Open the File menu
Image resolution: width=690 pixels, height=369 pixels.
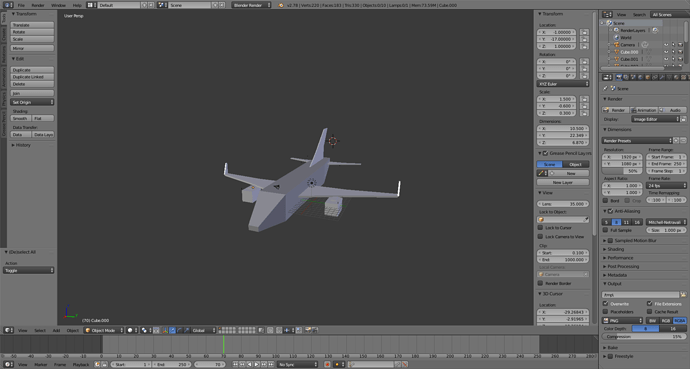pos(21,5)
